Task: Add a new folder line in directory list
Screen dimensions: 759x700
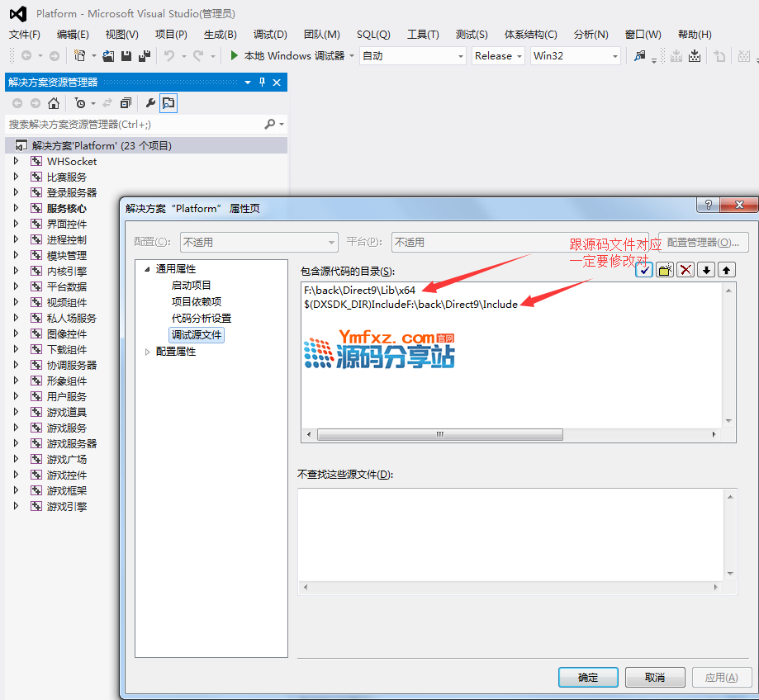Action: (x=665, y=270)
